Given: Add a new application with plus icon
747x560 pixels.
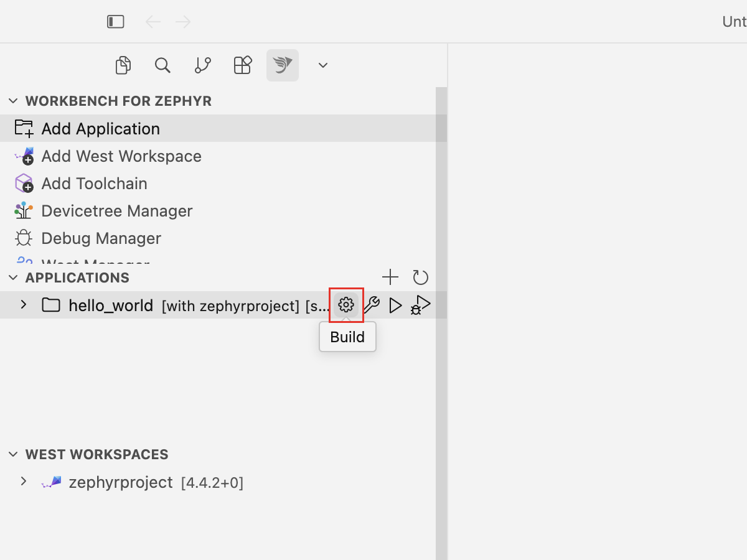Looking at the screenshot, I should click(x=390, y=278).
